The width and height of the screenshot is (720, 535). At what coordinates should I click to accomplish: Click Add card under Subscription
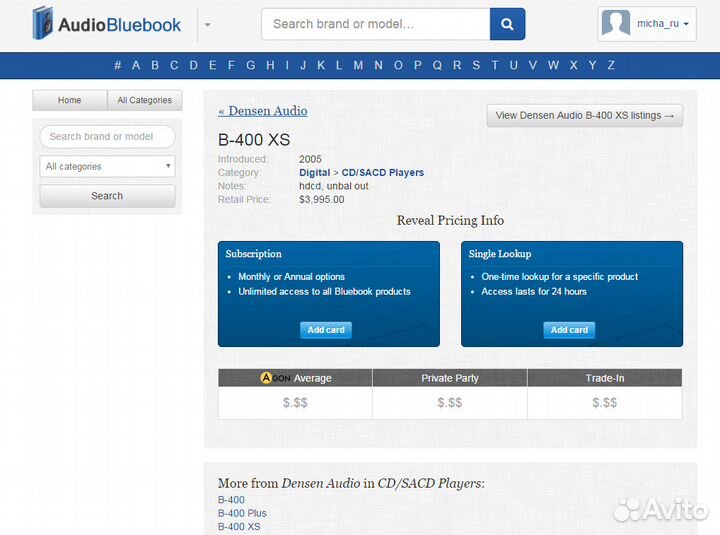[326, 330]
